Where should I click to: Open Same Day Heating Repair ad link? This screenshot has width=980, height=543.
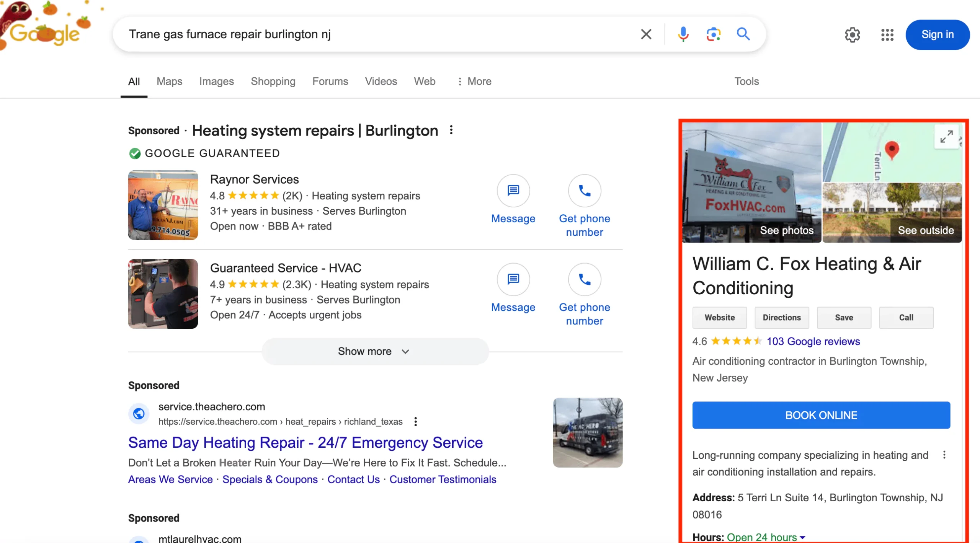[305, 442]
